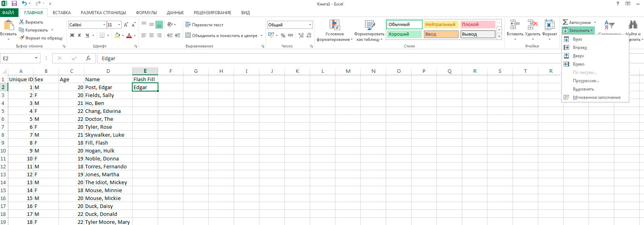Open the Calibri font name dropdown
The height and width of the screenshot is (225, 644).
(x=104, y=25)
